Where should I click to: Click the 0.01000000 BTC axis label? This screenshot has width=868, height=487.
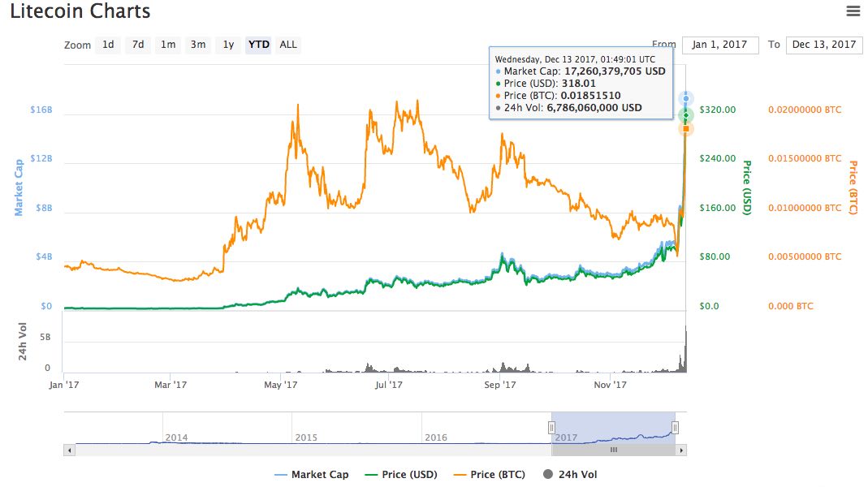805,208
